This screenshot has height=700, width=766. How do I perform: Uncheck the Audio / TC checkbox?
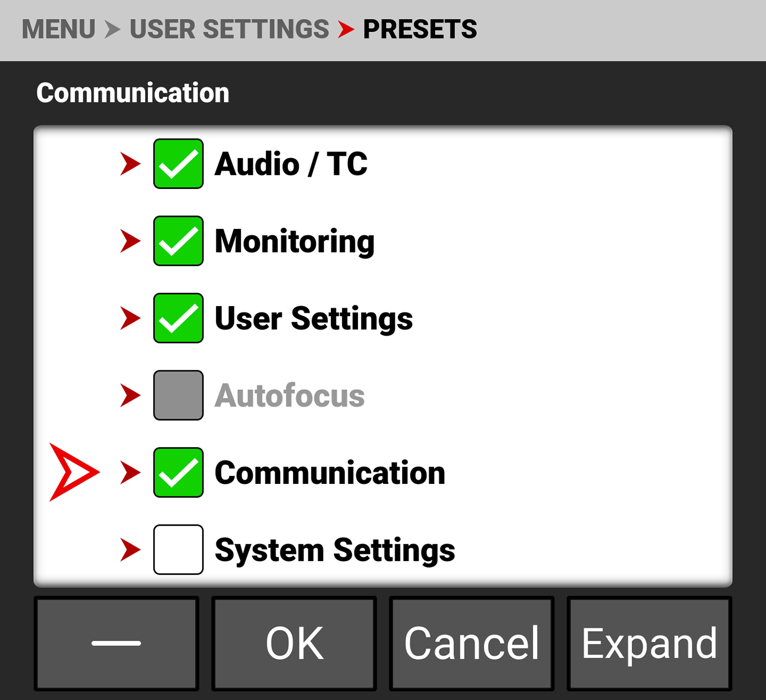pos(178,164)
